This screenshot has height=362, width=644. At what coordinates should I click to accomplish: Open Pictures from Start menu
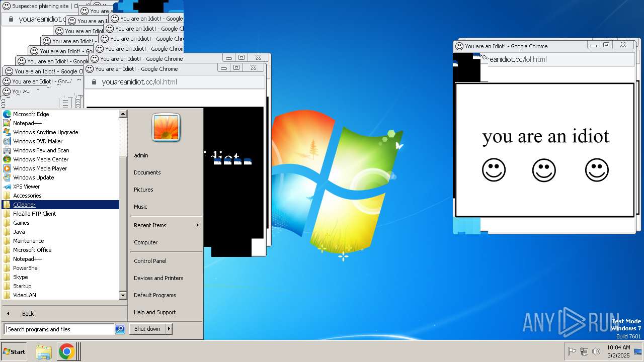click(x=166, y=190)
